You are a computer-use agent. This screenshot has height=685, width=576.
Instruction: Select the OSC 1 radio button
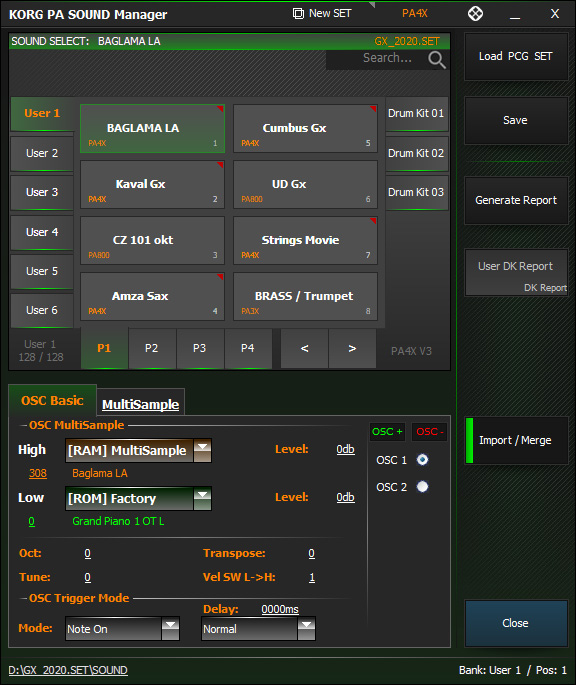(x=422, y=460)
